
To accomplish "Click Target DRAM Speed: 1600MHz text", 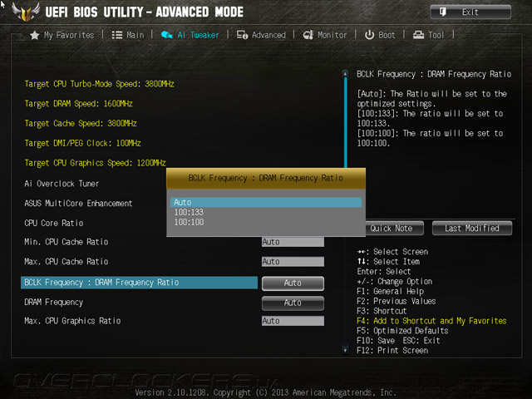I will click(x=78, y=104).
